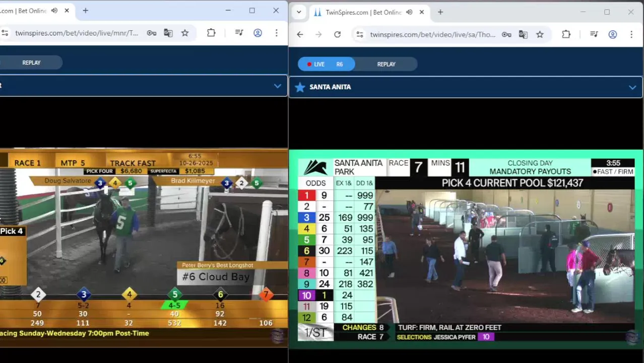Select right window's twinspires.com/bet/video/live/sa URL
Image resolution: width=644 pixels, height=363 pixels.
(433, 35)
